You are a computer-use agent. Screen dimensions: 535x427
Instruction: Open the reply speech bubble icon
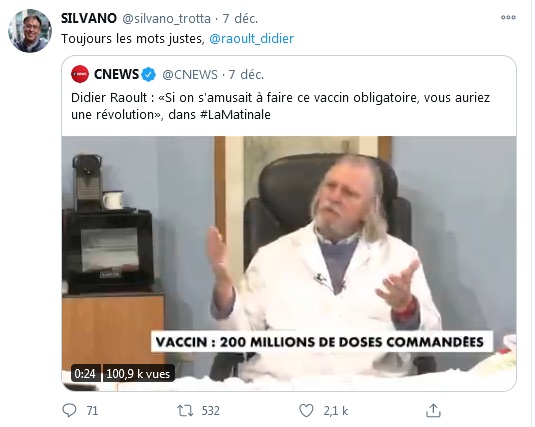[x=69, y=410]
